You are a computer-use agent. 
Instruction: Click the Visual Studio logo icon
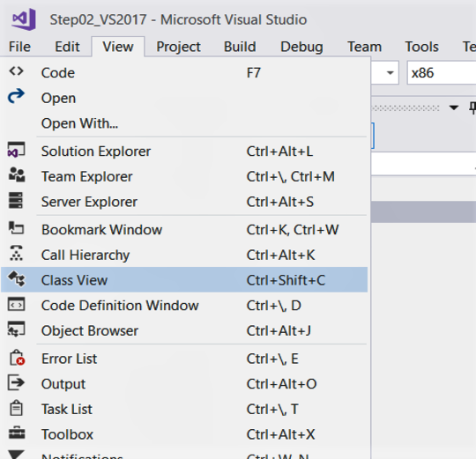pos(24,19)
